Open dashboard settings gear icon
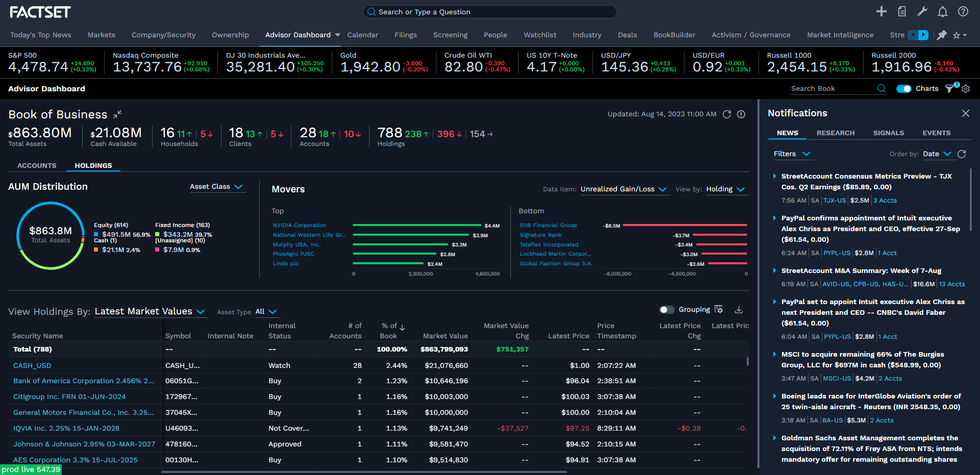Screen dimensions: 980x475 point(966,89)
